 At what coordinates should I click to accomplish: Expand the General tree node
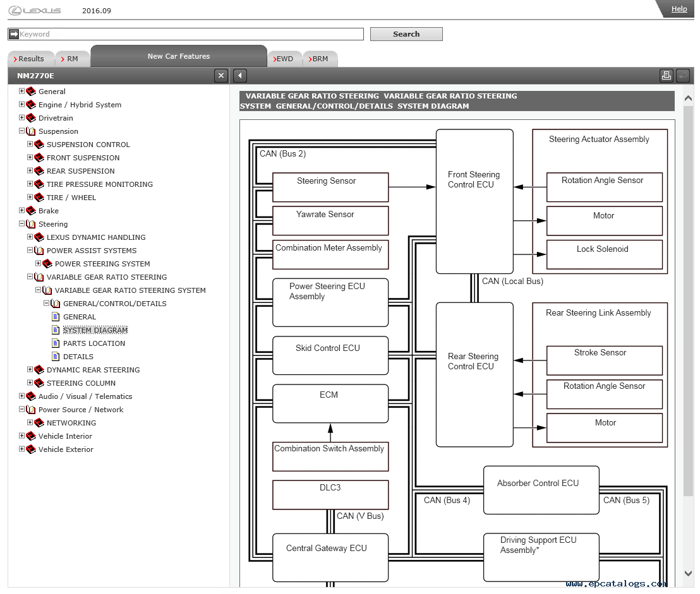[x=21, y=91]
